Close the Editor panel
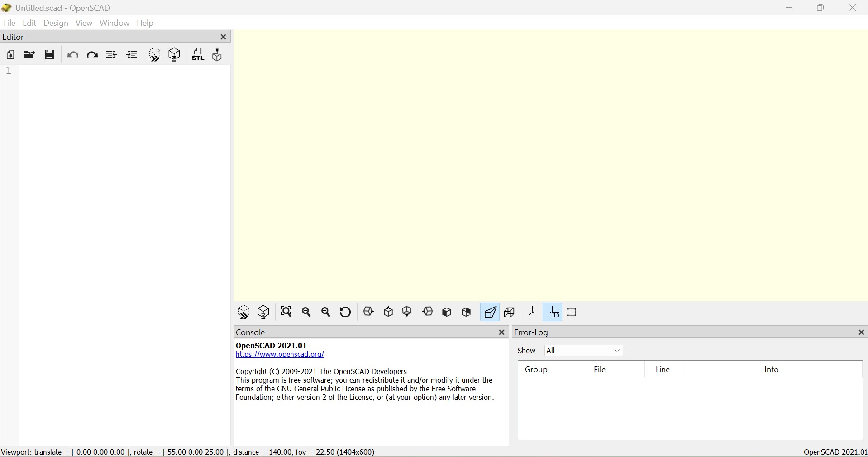 tap(224, 37)
